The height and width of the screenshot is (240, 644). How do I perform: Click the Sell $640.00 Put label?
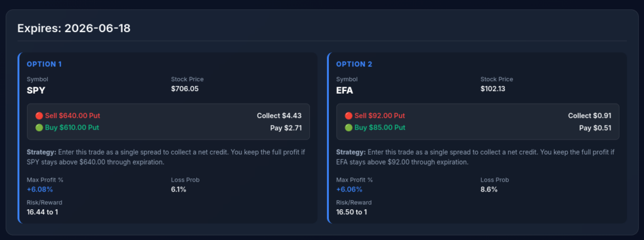point(73,116)
